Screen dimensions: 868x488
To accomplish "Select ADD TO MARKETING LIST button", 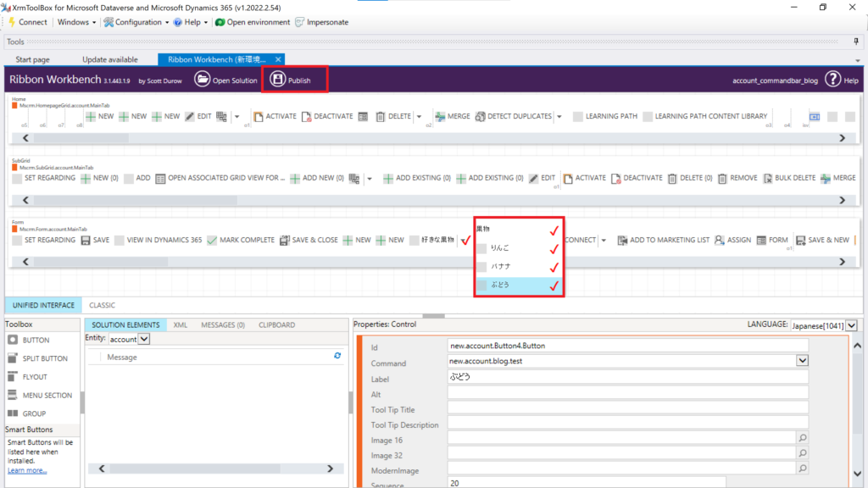I will (663, 240).
